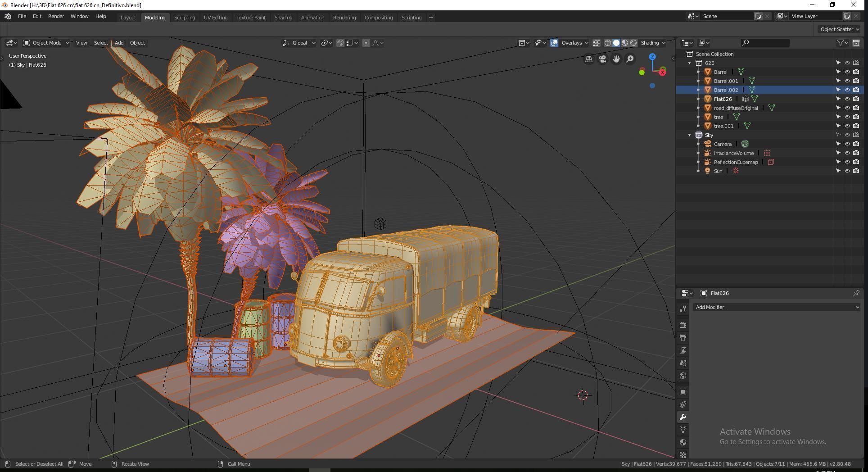868x472 pixels.
Task: Switch to LookDev shading mode
Action: coord(625,43)
